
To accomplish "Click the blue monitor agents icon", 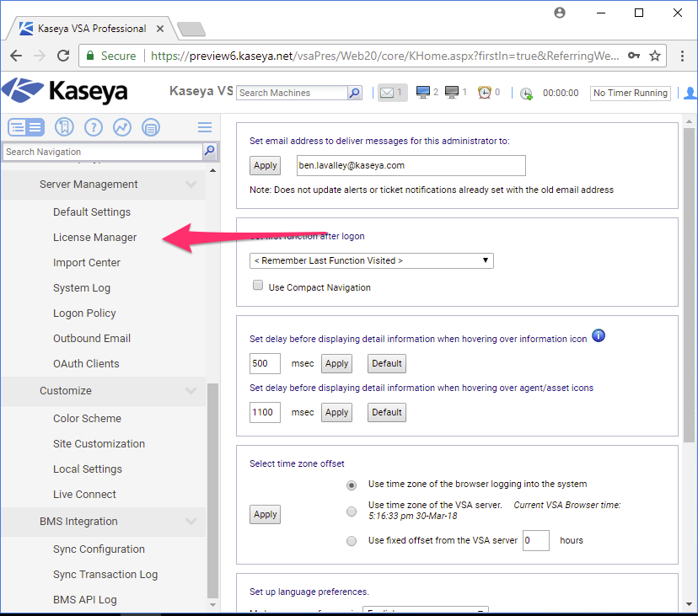I will pyautogui.click(x=423, y=92).
